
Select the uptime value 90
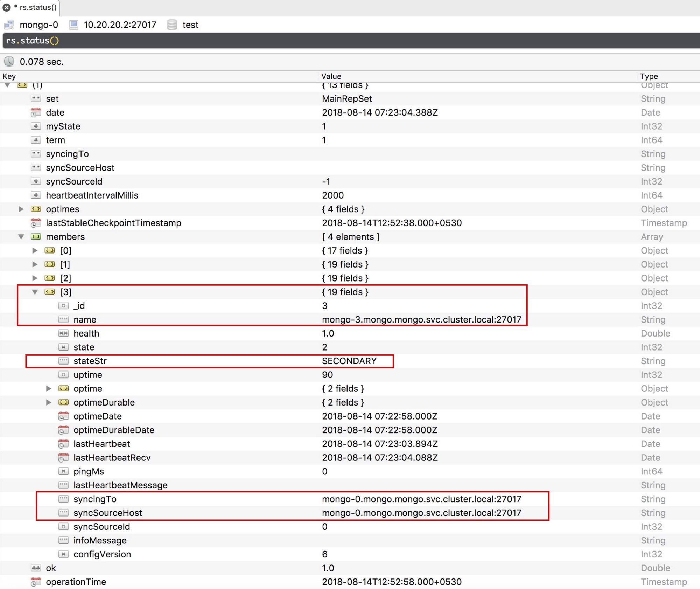pyautogui.click(x=327, y=375)
